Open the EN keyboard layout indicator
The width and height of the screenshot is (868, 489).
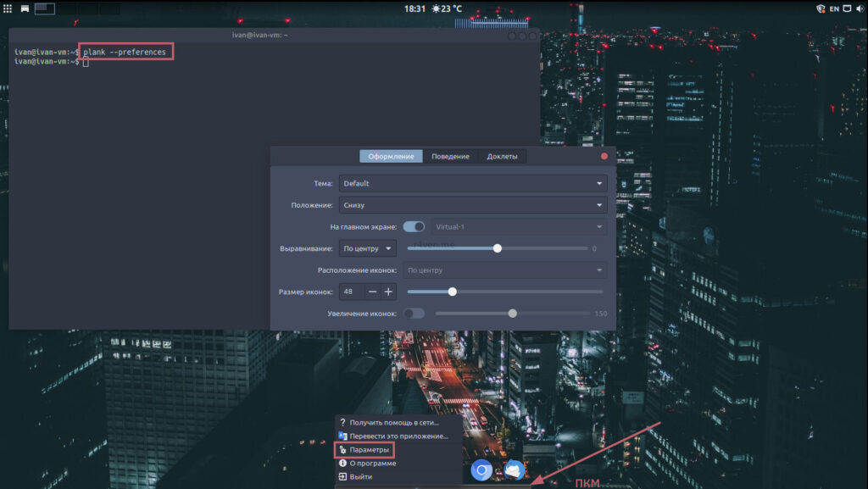tap(834, 8)
